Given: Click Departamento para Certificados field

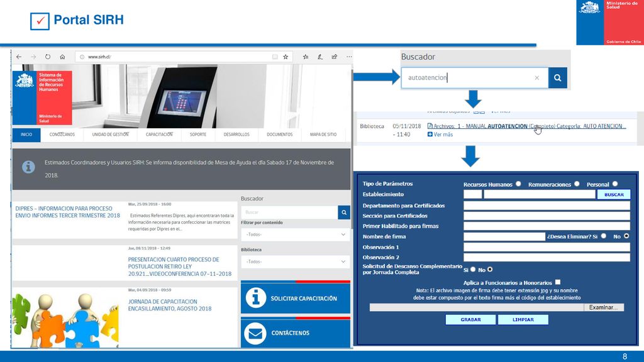Looking at the screenshot, I should click(x=547, y=206).
